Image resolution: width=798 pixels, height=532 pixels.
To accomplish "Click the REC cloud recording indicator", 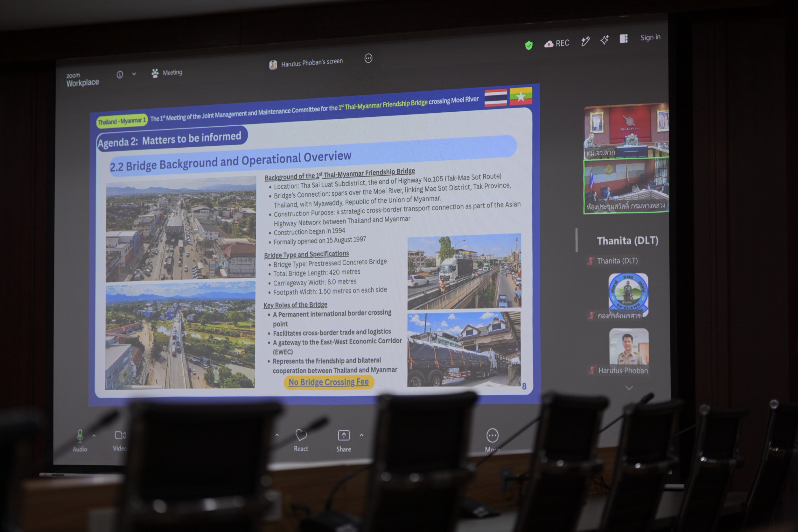I will point(557,43).
